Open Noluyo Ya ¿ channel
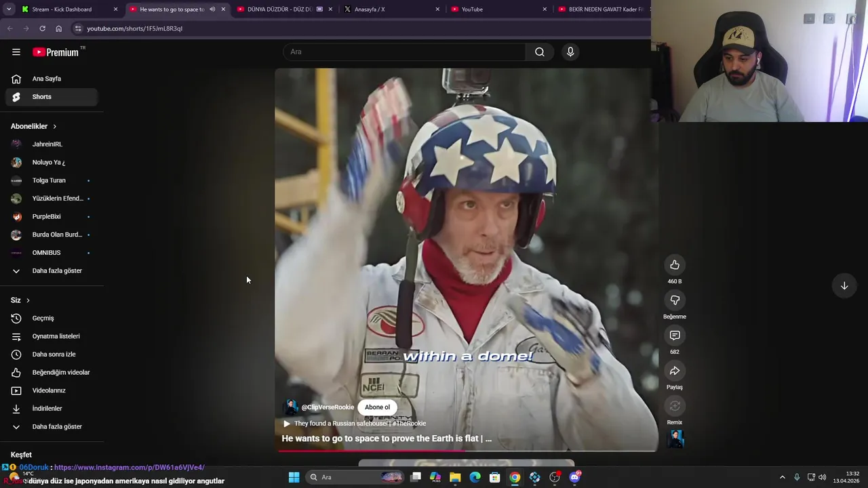Viewport: 868px width, 488px height. click(52, 163)
